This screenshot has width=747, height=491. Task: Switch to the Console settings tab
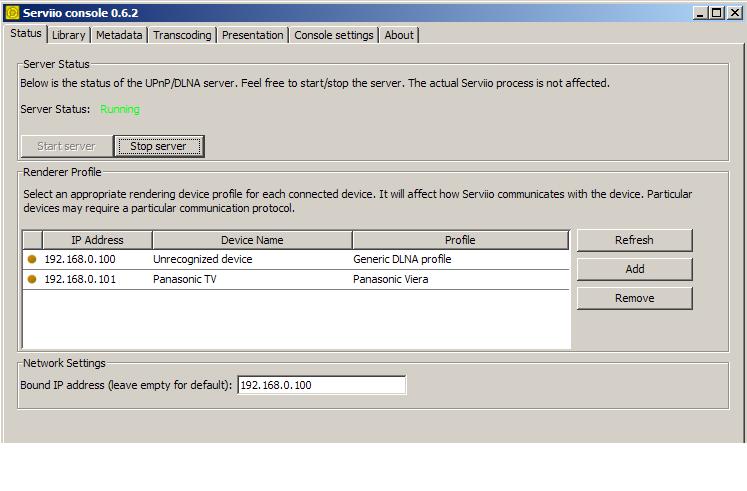(x=334, y=35)
